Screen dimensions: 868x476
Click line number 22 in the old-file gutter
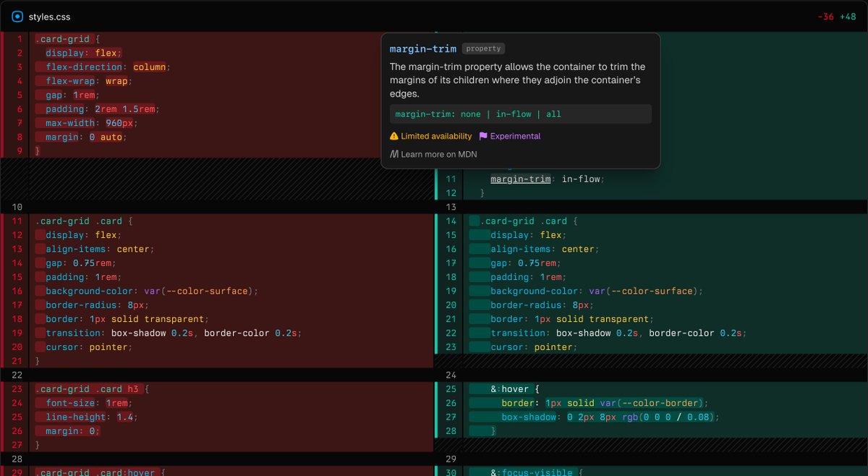point(19,375)
